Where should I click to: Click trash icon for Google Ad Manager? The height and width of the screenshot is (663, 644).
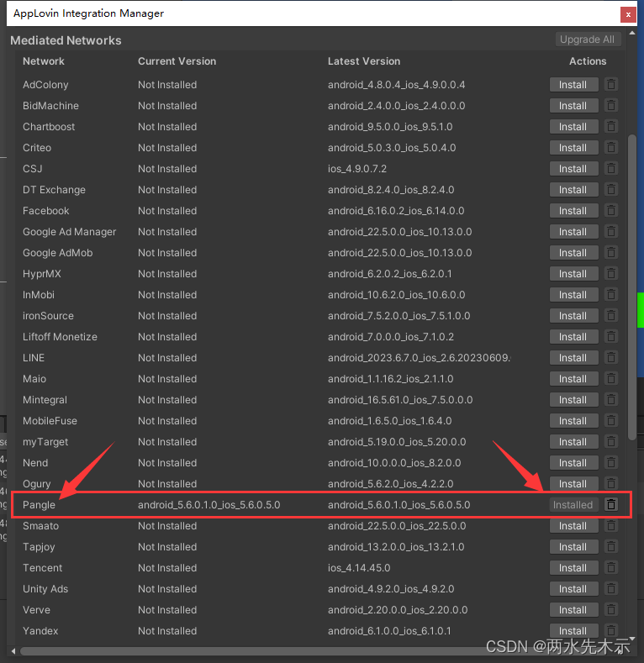click(x=611, y=231)
